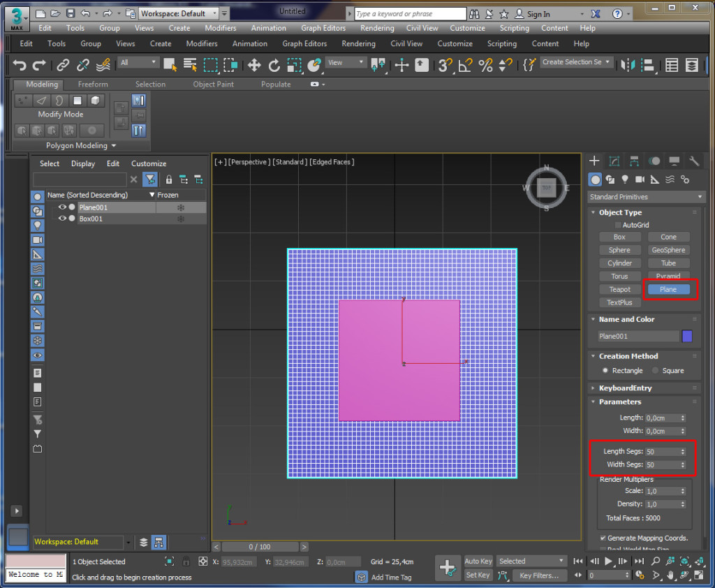Open the Workspace: Default dropdown at top
The width and height of the screenshot is (715, 588).
pos(179,13)
